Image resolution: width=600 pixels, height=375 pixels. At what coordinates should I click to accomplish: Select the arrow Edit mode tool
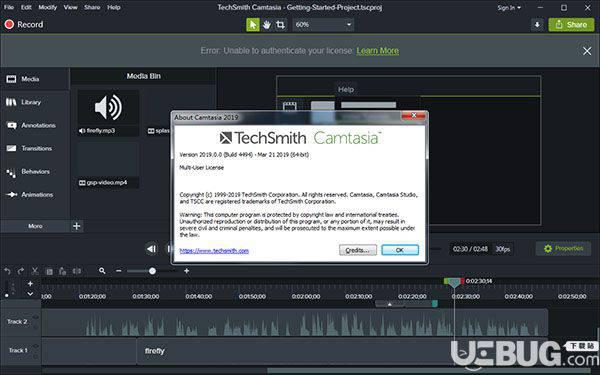coord(253,25)
